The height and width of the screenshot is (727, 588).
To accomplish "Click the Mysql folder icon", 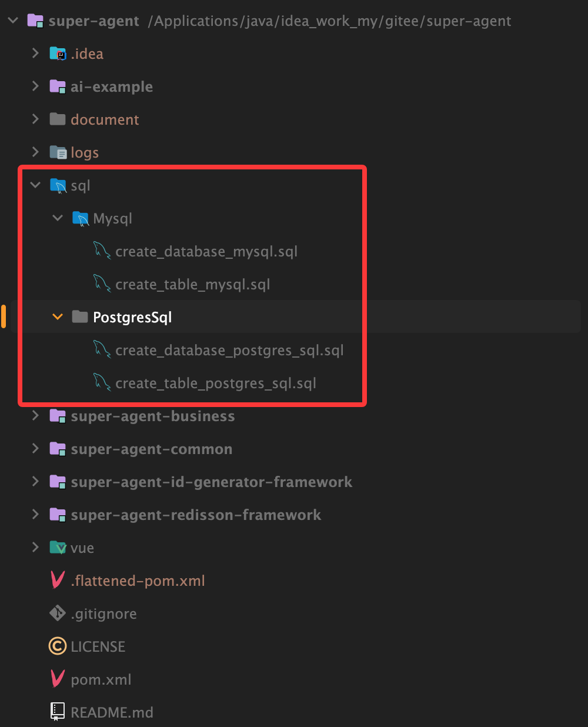I will (x=80, y=219).
